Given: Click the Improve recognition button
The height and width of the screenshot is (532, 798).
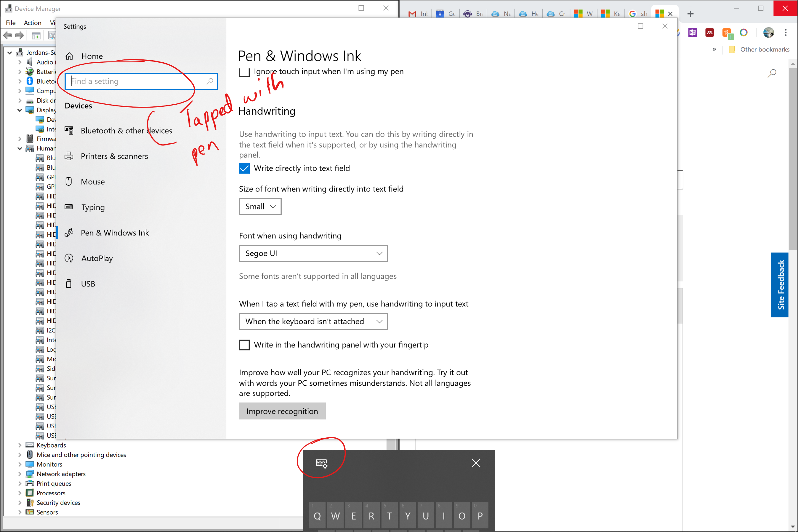Looking at the screenshot, I should click(x=282, y=411).
